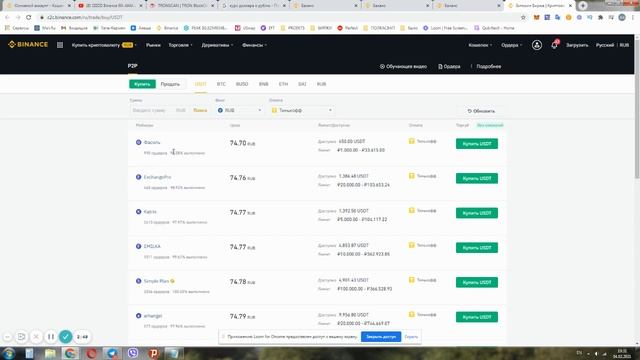
Task: Switch to the USDT tab
Action: click(x=200, y=84)
